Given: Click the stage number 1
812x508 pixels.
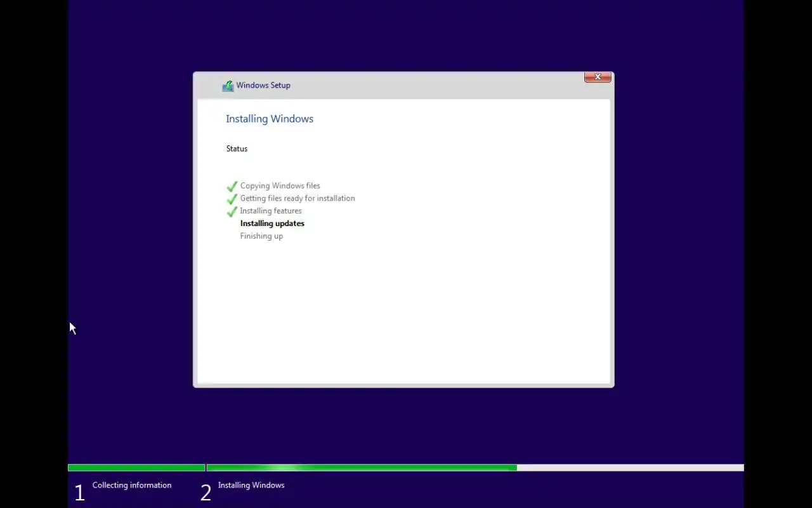Looking at the screenshot, I should click(x=79, y=493).
